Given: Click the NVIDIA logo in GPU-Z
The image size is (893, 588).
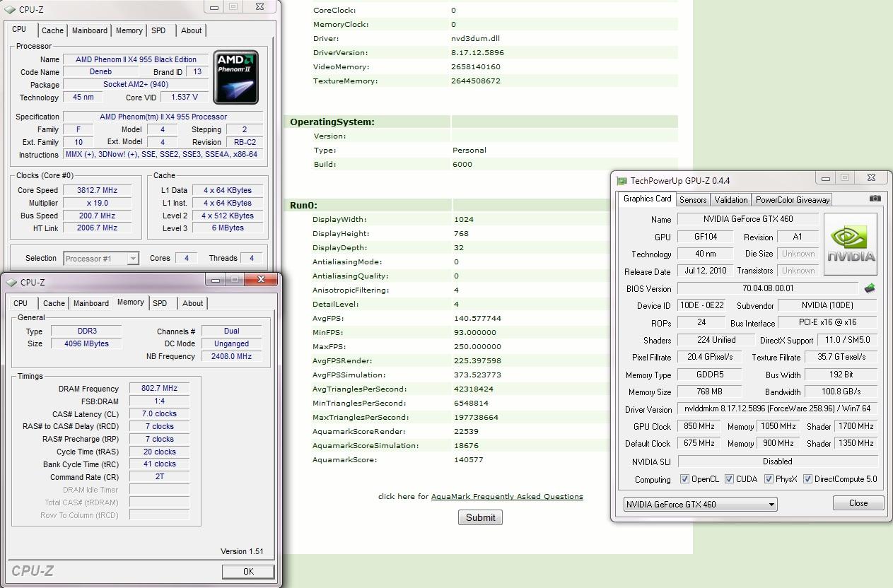Looking at the screenshot, I should 851,245.
